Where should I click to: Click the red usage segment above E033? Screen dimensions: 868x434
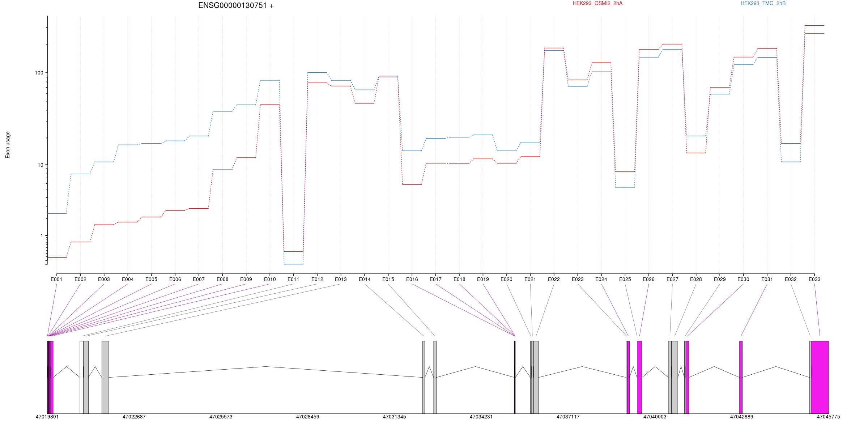pyautogui.click(x=814, y=26)
